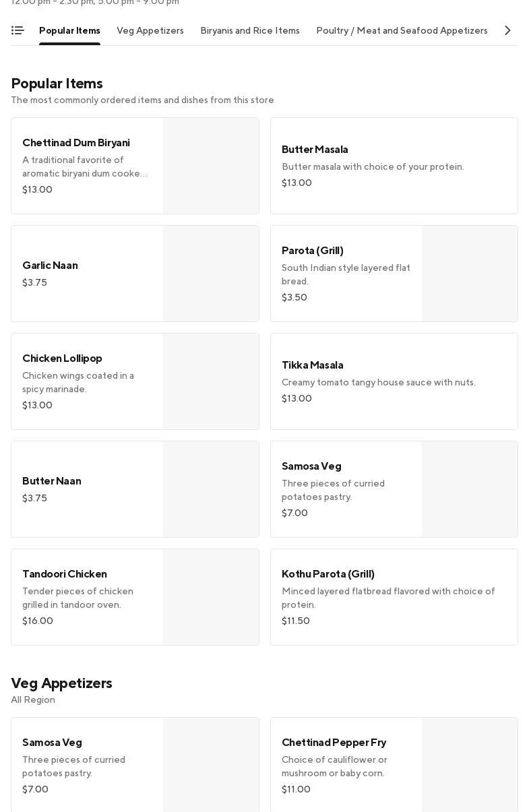Open the Chettinad Dum Biryani item
The width and height of the screenshot is (529, 812).
(86, 166)
